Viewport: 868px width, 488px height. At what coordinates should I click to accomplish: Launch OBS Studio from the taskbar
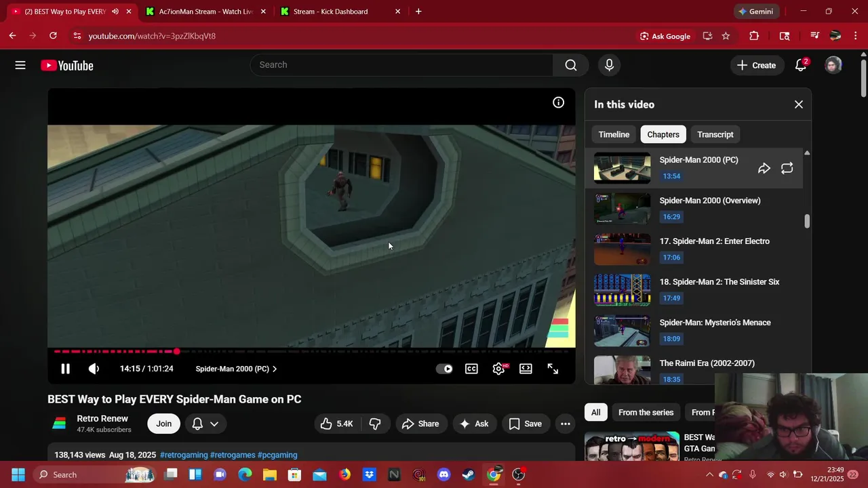pos(519,474)
